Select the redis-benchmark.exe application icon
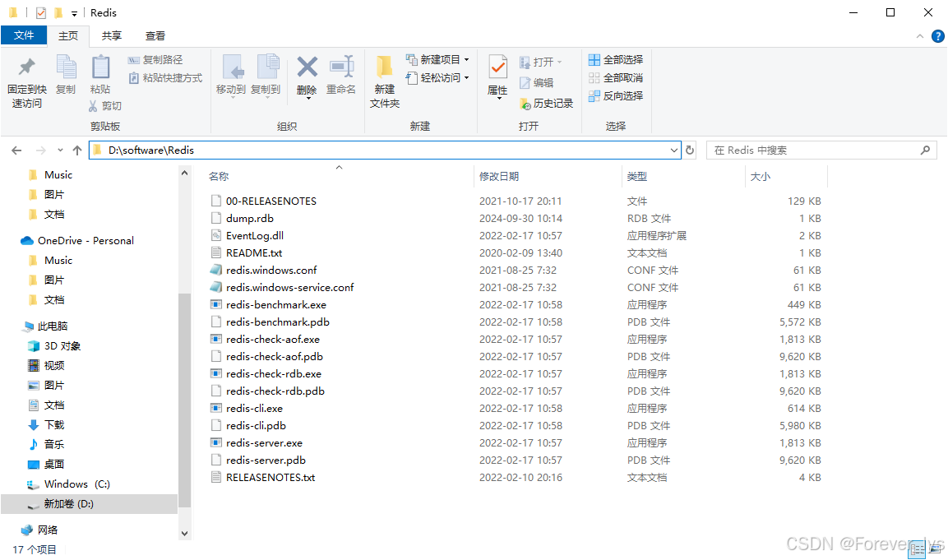This screenshot has width=948, height=560. [216, 305]
